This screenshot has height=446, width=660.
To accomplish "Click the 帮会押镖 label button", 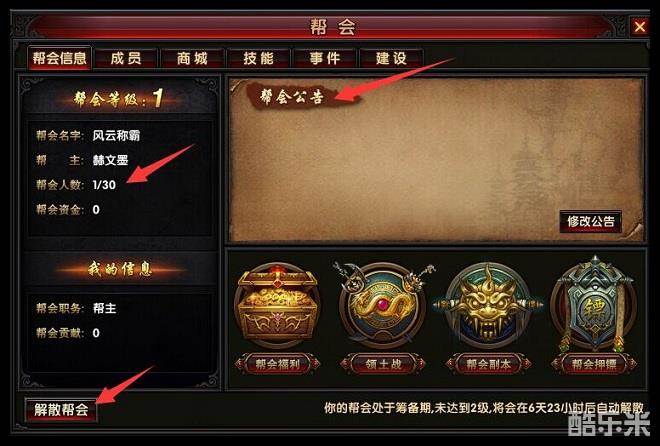I will pos(594,364).
